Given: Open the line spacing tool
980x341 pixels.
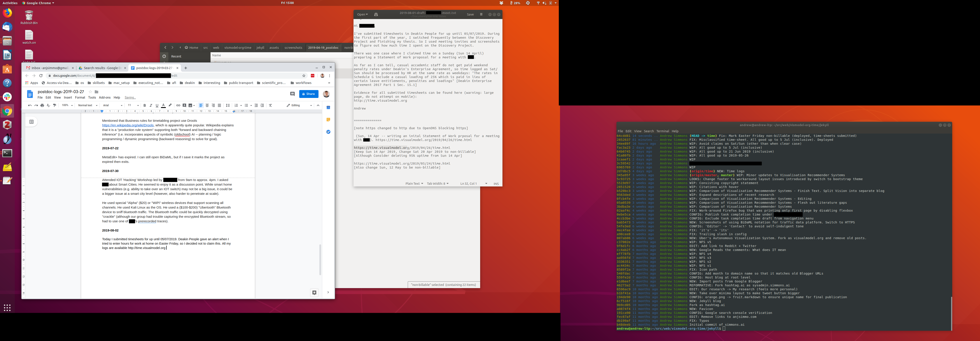Looking at the screenshot, I should (228, 105).
